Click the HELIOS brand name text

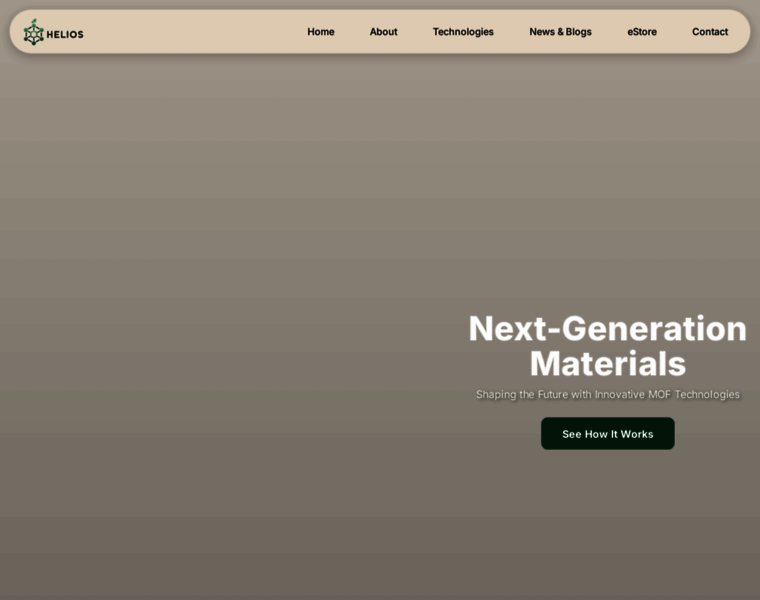click(66, 34)
